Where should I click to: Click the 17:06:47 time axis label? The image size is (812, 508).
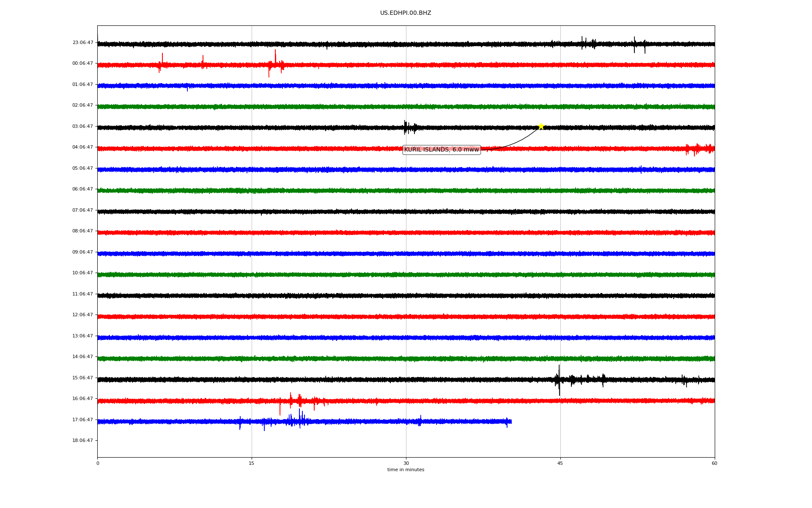83,420
